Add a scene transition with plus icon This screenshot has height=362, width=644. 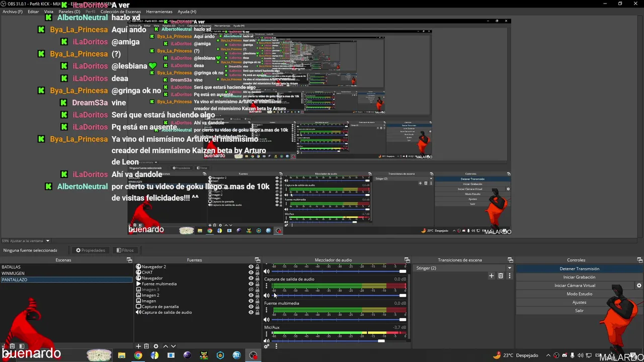tap(492, 276)
